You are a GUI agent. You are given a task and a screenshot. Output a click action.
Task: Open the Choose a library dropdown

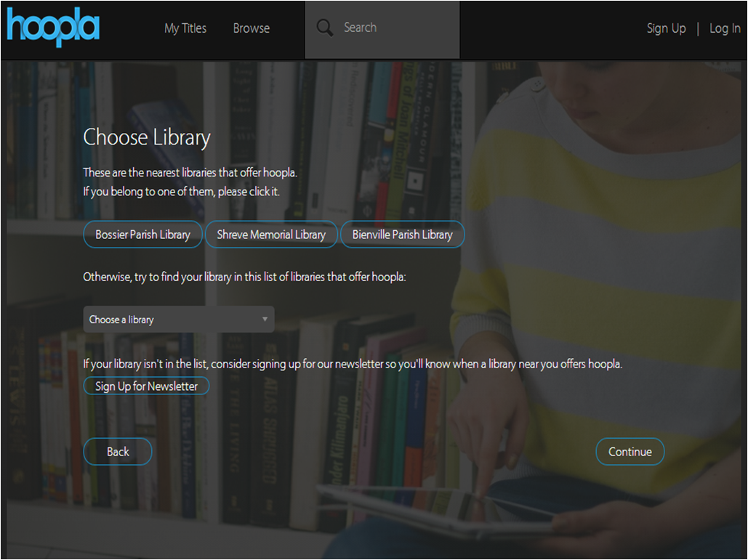[179, 320]
